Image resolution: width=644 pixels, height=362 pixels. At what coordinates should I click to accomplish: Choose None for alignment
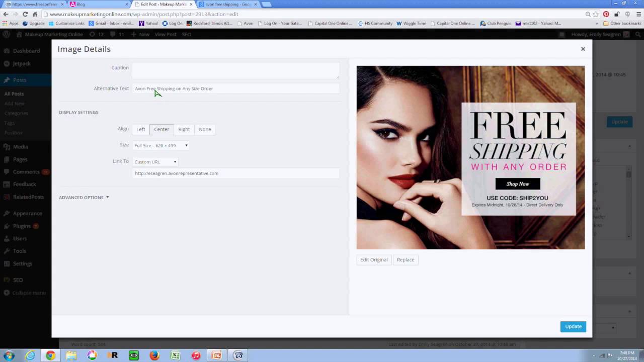205,129
